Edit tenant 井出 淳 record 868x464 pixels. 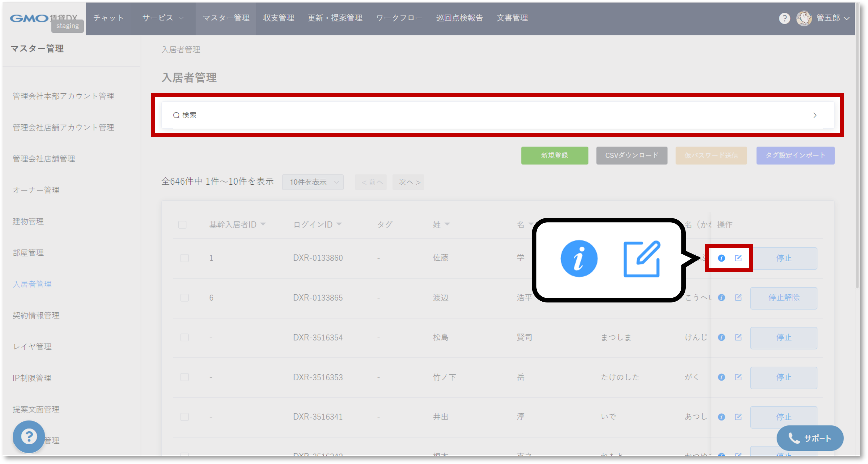tap(738, 417)
